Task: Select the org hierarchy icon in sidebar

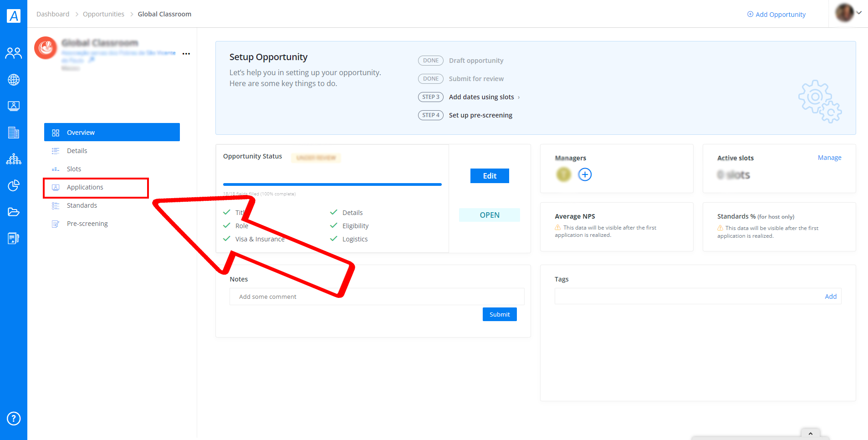Action: pos(14,159)
